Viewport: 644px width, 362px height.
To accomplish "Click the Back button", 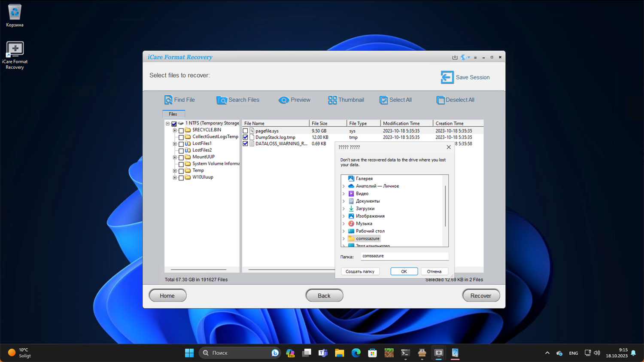I will [324, 296].
